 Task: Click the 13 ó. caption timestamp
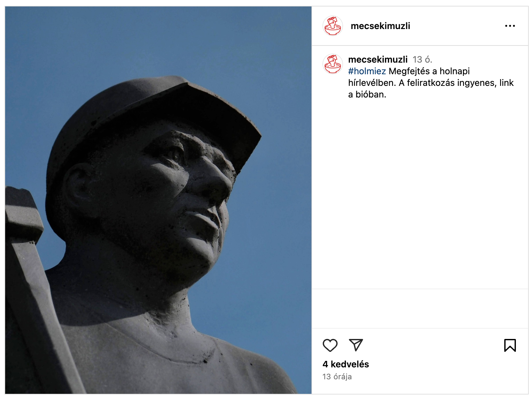coord(422,59)
